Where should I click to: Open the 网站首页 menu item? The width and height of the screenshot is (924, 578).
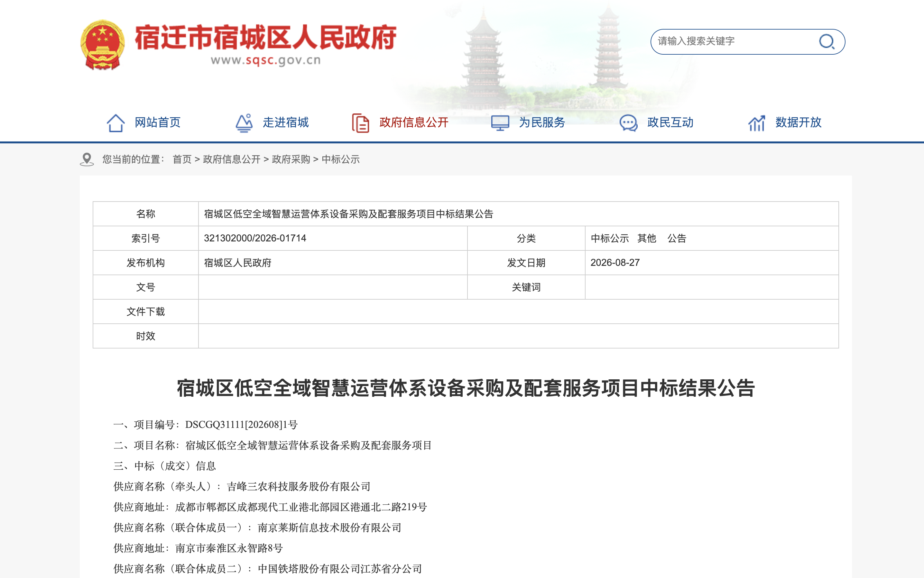pos(157,122)
